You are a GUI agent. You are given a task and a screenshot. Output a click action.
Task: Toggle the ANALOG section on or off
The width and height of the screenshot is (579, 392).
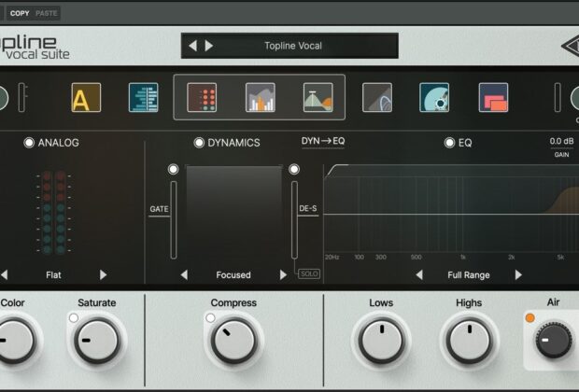[29, 143]
